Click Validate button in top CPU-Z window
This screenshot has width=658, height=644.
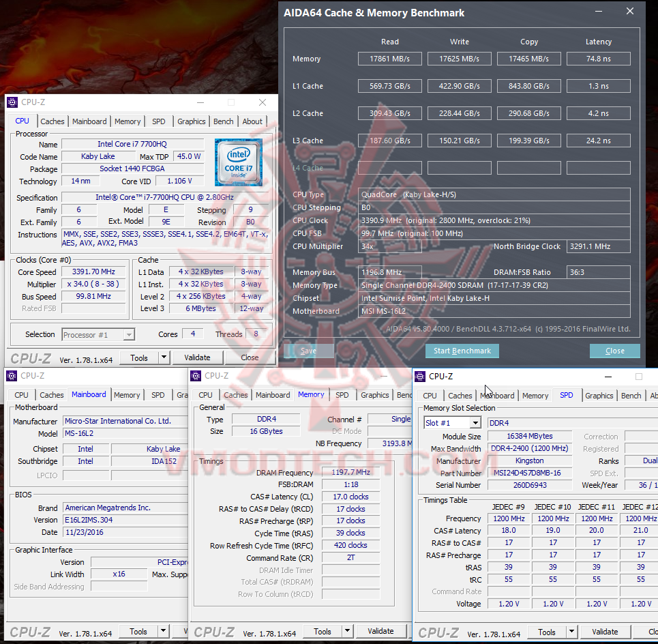197,357
